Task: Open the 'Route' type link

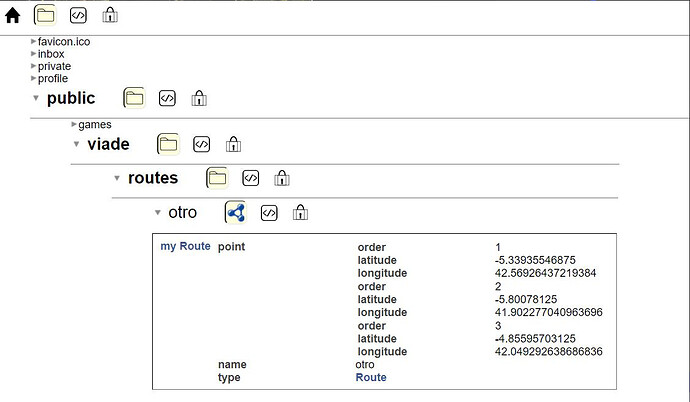Action: (370, 377)
